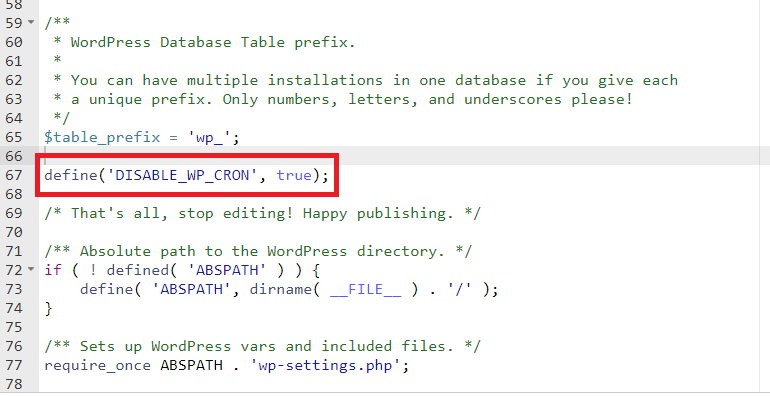Click the 'Absolute path to the WordPress directory' comment
The image size is (770, 396).
point(258,252)
